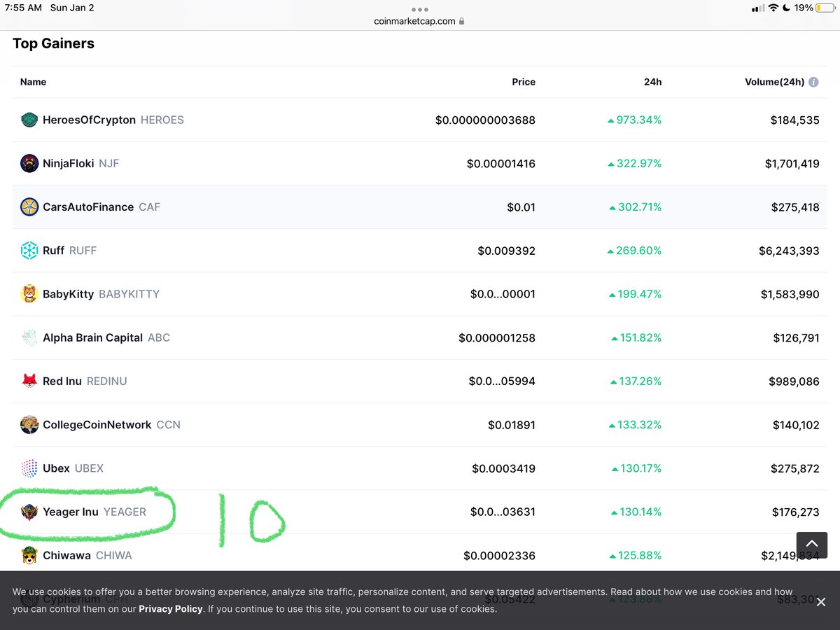
Task: Select the $0.000000003688 price
Action: 485,120
